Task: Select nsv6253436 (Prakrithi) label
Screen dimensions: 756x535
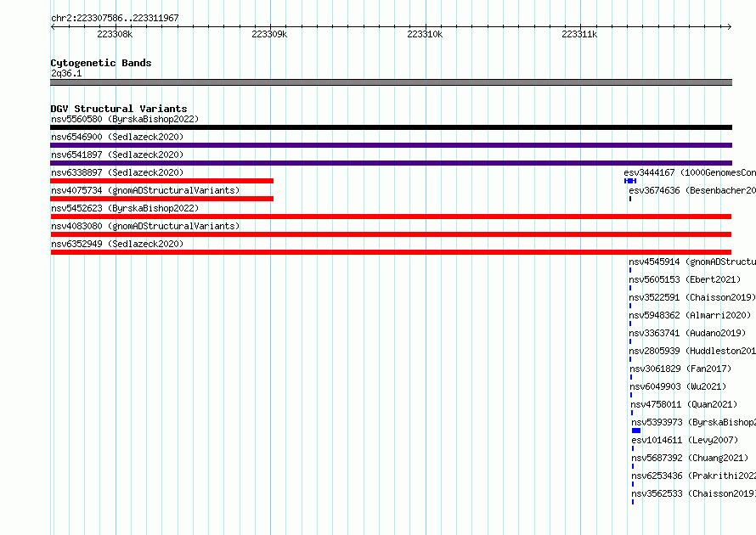Action: coord(693,476)
